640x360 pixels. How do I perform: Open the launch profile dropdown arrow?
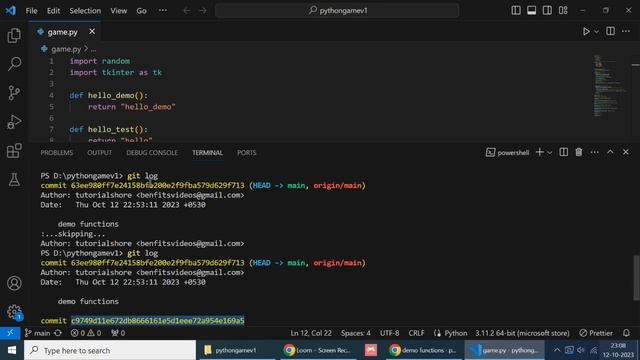[x=549, y=153]
